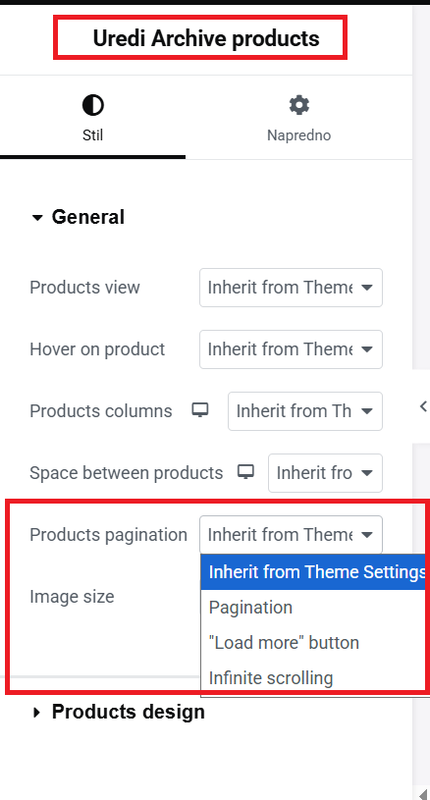Screen dimensions: 430x800
Task: Open the Space between products dropdown
Action: pos(325,473)
